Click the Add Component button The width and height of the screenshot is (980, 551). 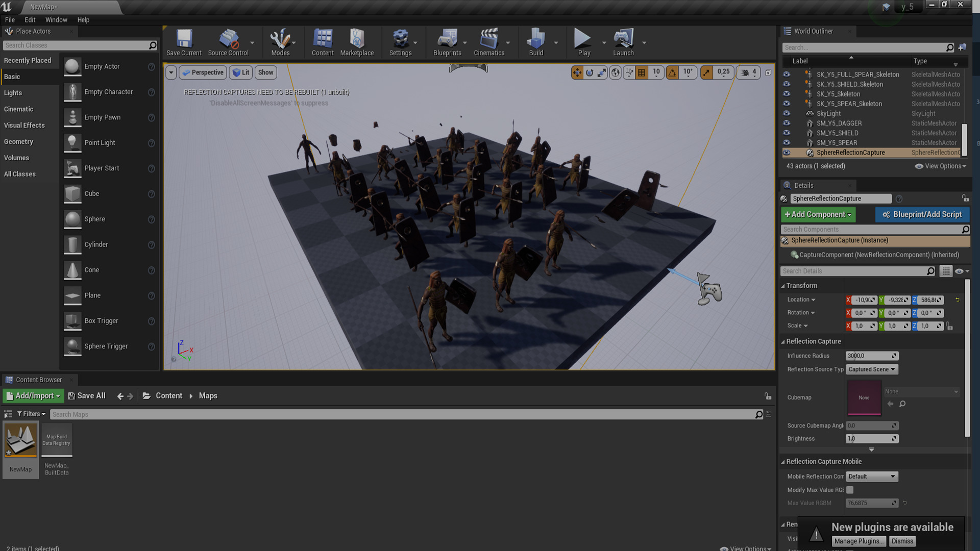click(818, 215)
